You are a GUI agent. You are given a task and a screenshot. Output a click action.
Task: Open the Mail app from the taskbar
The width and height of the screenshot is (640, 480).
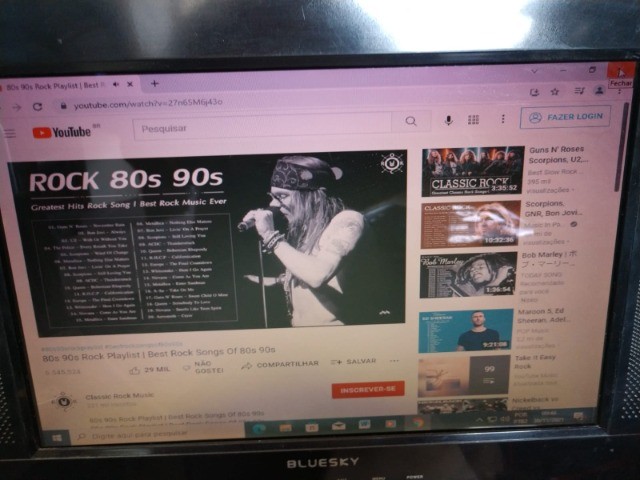(x=338, y=426)
